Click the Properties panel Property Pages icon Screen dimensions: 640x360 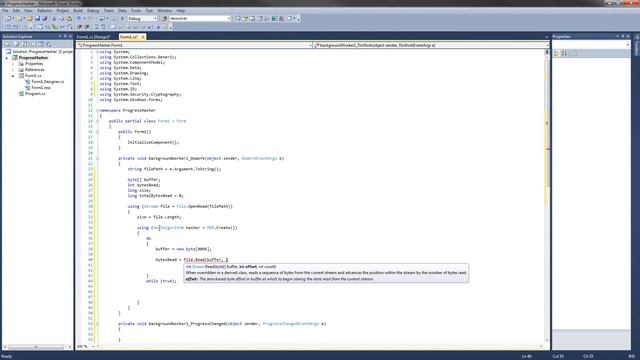[x=573, y=53]
